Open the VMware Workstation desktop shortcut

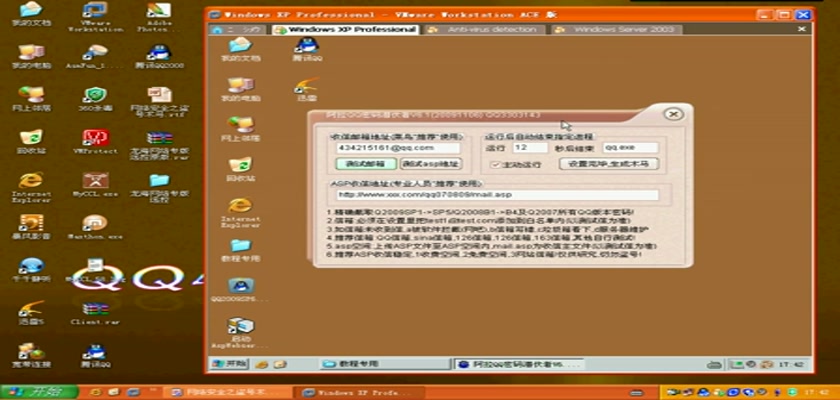click(95, 12)
